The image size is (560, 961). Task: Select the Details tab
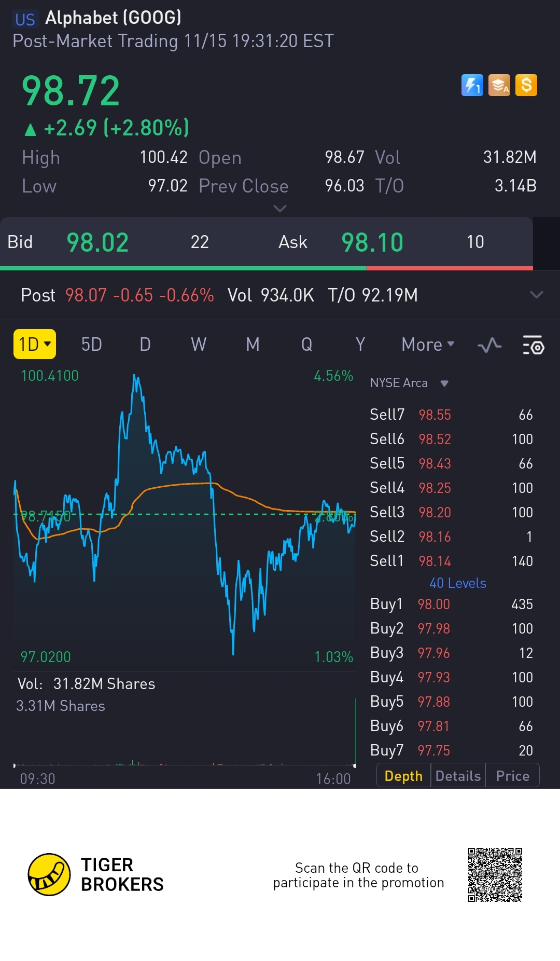(458, 776)
